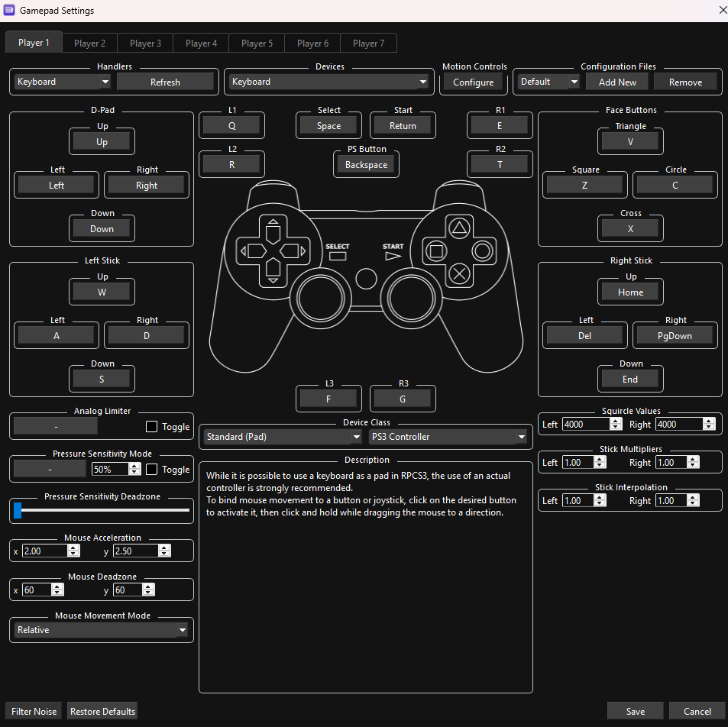Click the Pressure Sensitivity Deadzone slider
The image size is (728, 727).
102,509
